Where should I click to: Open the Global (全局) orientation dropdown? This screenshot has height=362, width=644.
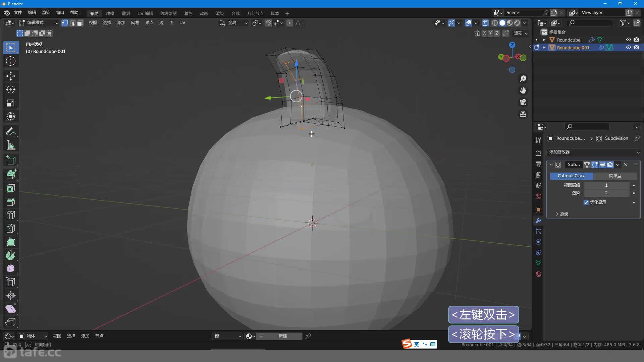(233, 23)
